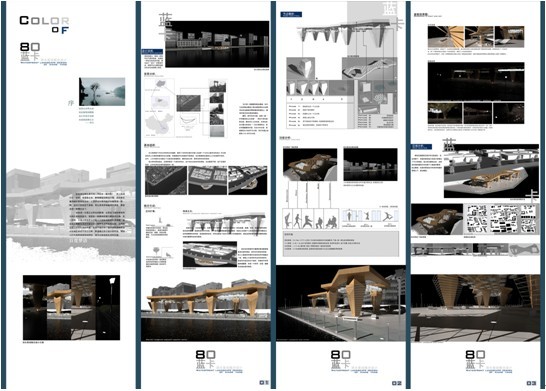Click the misty lake tree photo
The image size is (546, 391).
[102, 92]
